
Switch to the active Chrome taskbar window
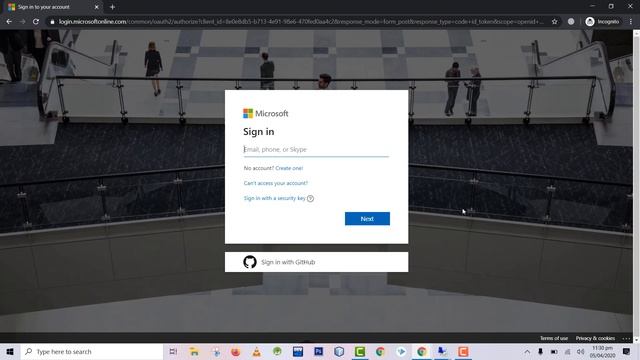[x=422, y=351]
